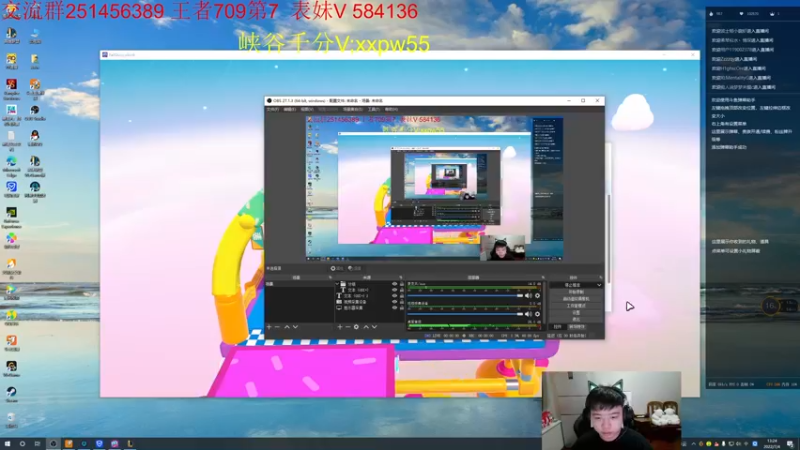
Task: Toggle visibility of the group source
Action: click(394, 284)
